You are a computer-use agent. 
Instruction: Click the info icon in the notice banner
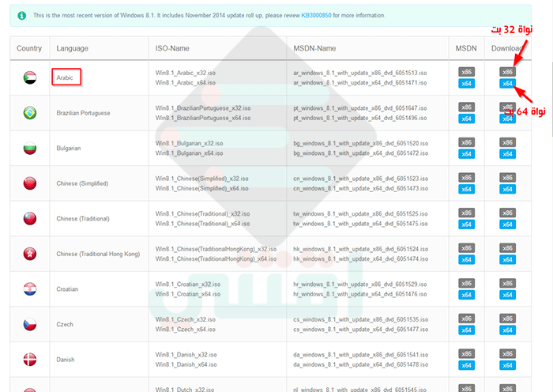click(22, 16)
